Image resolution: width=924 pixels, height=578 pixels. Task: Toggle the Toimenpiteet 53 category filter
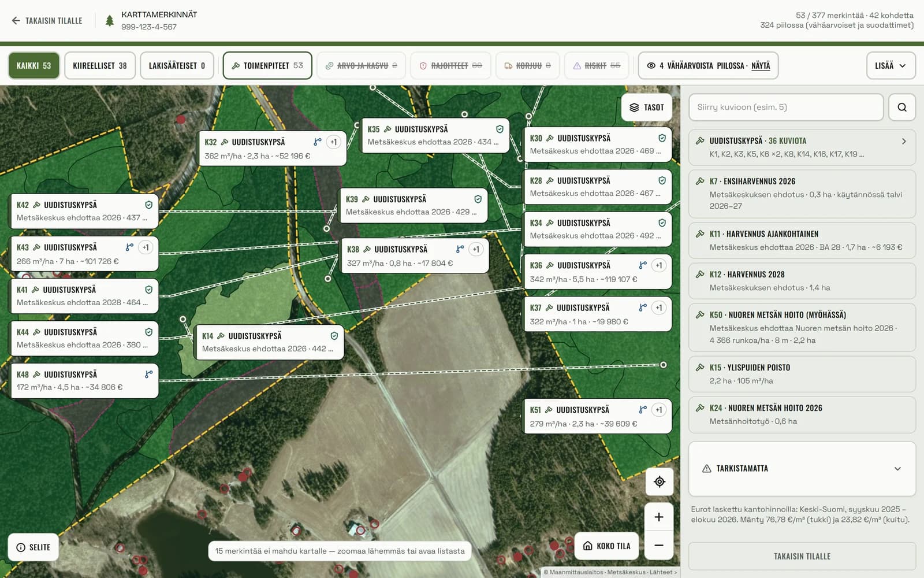click(x=267, y=65)
